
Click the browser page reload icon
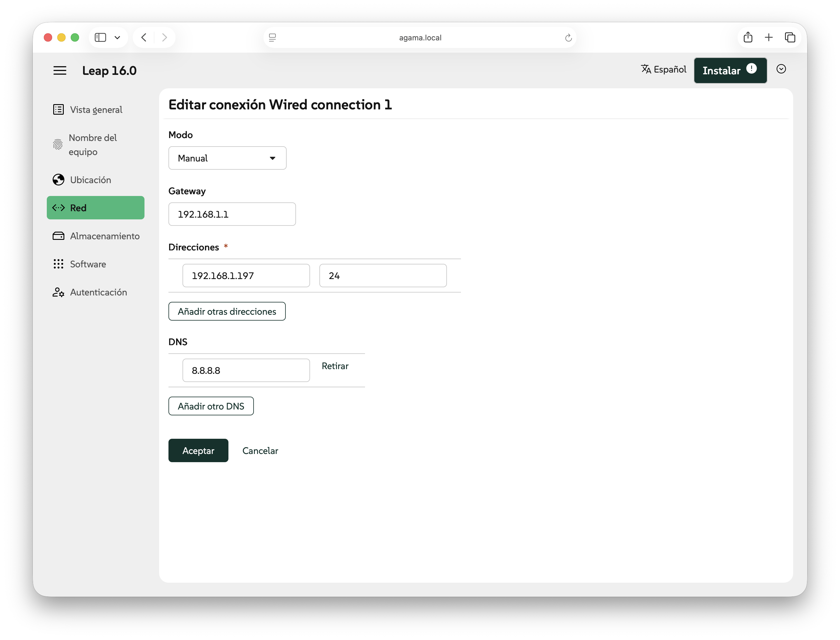[x=568, y=38]
